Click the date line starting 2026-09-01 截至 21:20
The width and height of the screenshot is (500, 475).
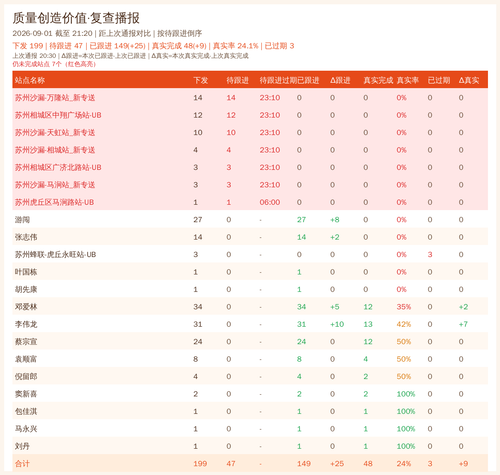pos(107,33)
